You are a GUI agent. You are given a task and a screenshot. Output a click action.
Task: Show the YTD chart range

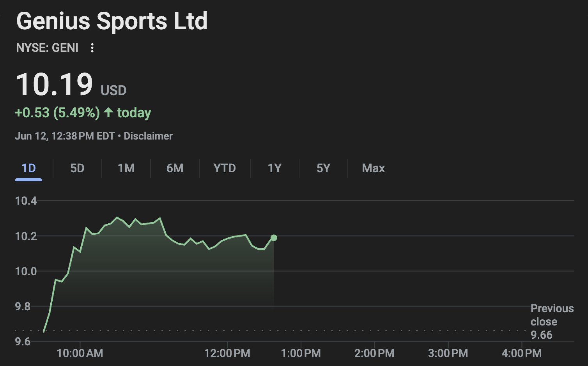225,168
